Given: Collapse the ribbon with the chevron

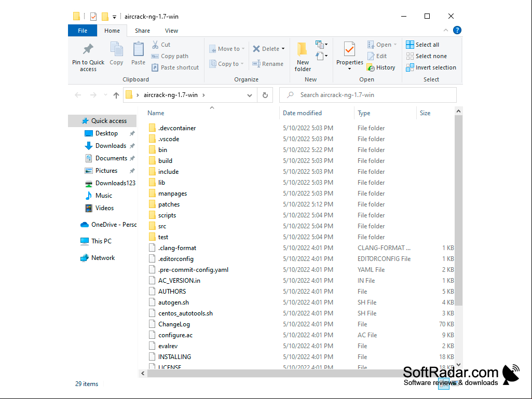Looking at the screenshot, I should [x=446, y=30].
